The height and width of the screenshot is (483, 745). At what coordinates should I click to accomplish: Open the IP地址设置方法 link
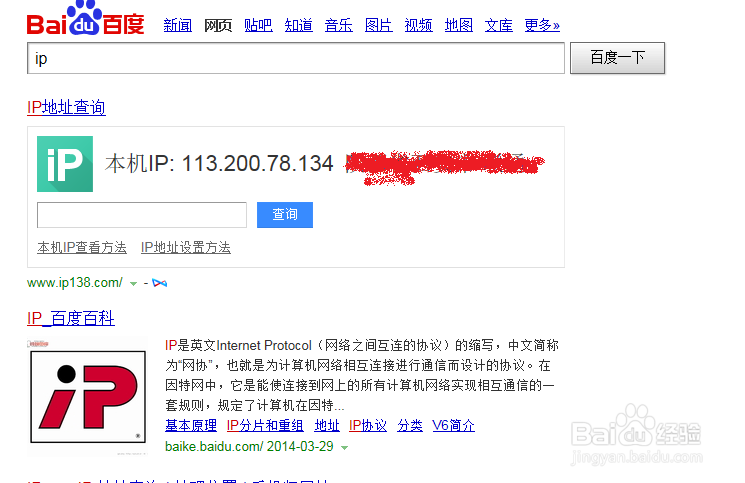pos(186,247)
